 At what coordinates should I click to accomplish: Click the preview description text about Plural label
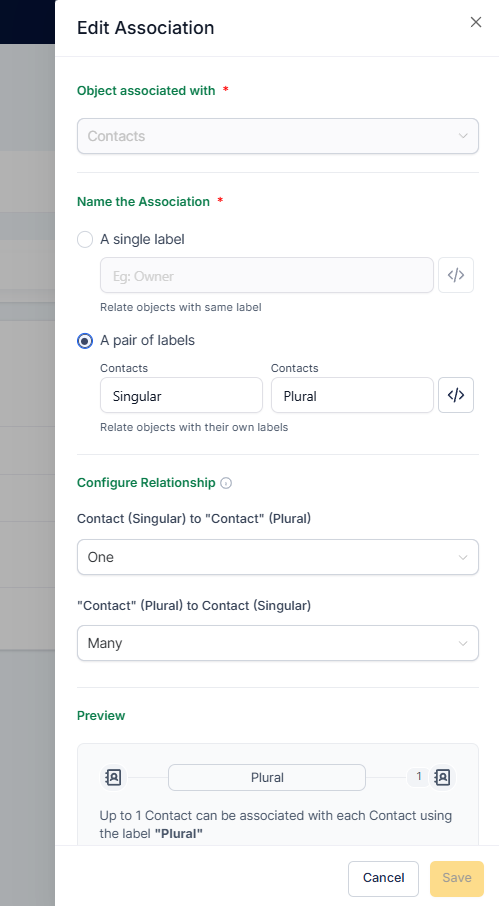point(275,825)
